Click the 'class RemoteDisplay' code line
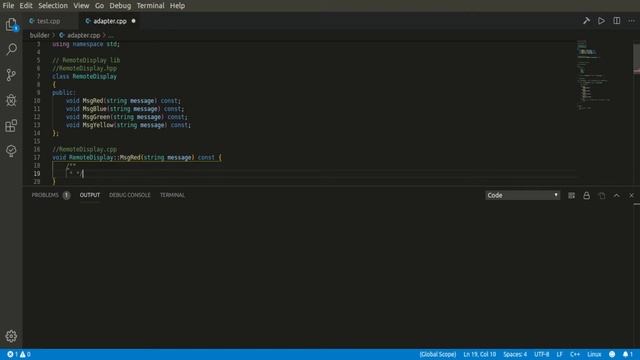 (84, 76)
